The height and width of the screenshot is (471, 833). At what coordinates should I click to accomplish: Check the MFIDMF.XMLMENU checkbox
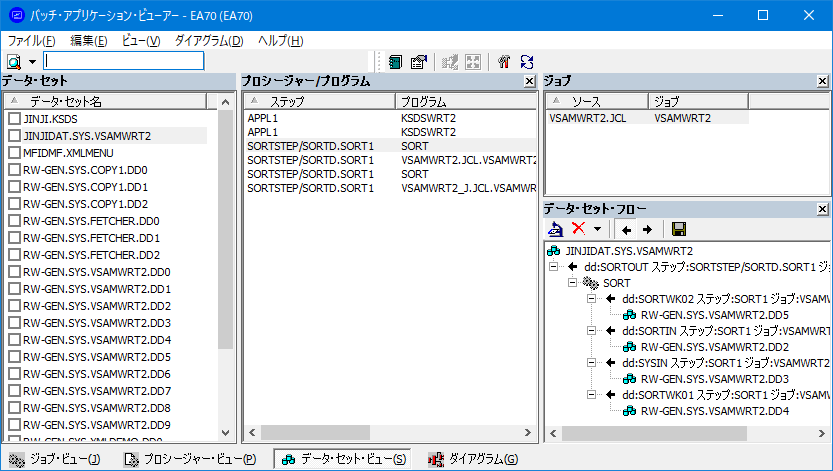click(x=14, y=153)
